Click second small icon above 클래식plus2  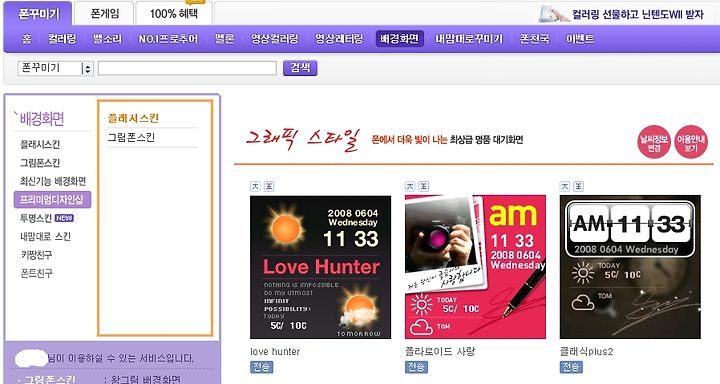(x=579, y=186)
